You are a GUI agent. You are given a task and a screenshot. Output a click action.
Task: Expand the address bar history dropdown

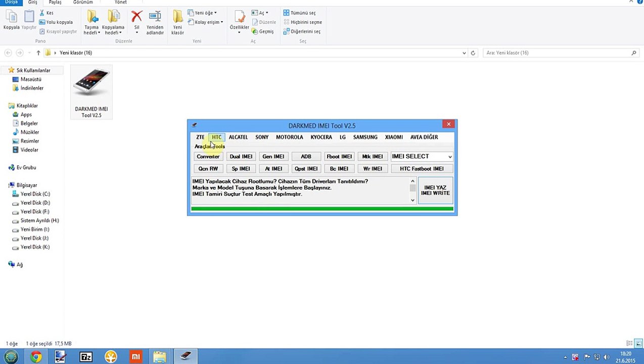tap(464, 53)
